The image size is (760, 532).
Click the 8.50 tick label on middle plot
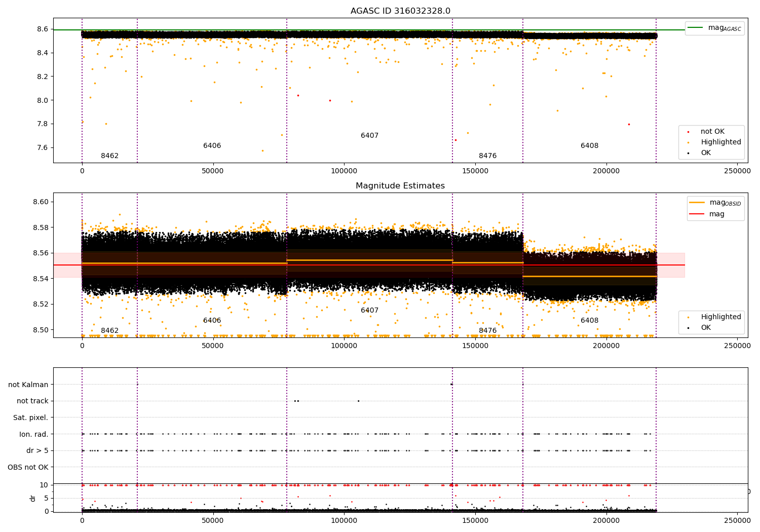(41, 330)
